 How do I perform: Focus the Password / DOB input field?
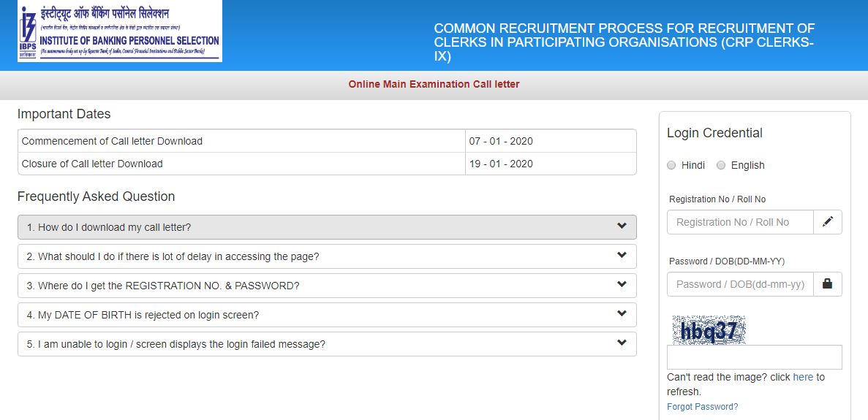(739, 284)
